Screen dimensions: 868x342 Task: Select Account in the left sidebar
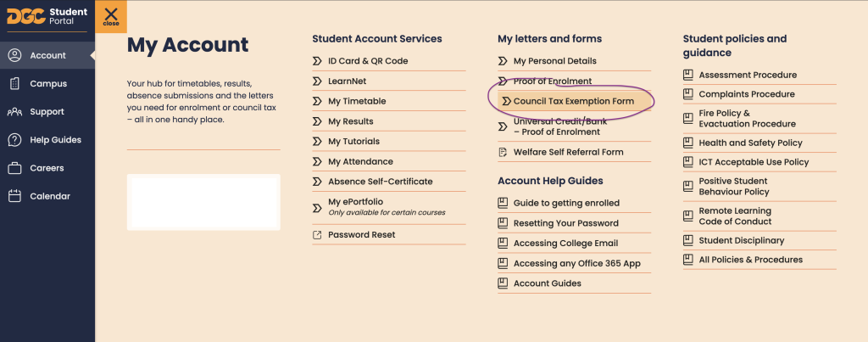coord(47,55)
